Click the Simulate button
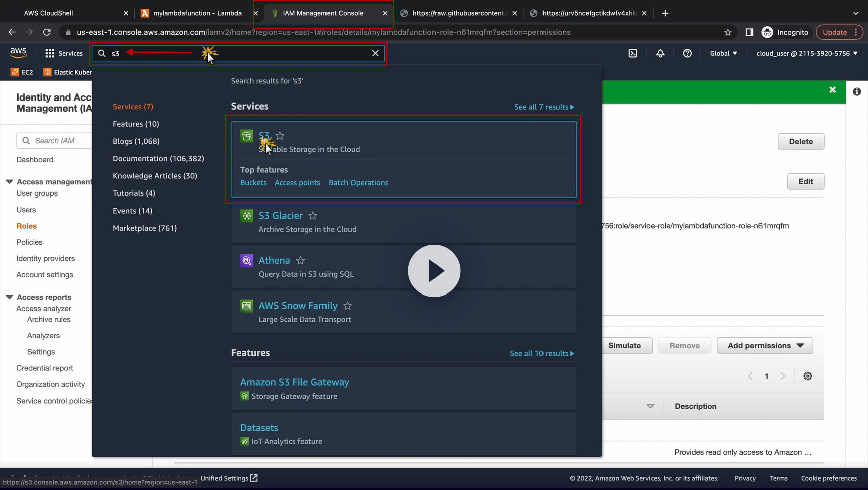 click(x=624, y=345)
